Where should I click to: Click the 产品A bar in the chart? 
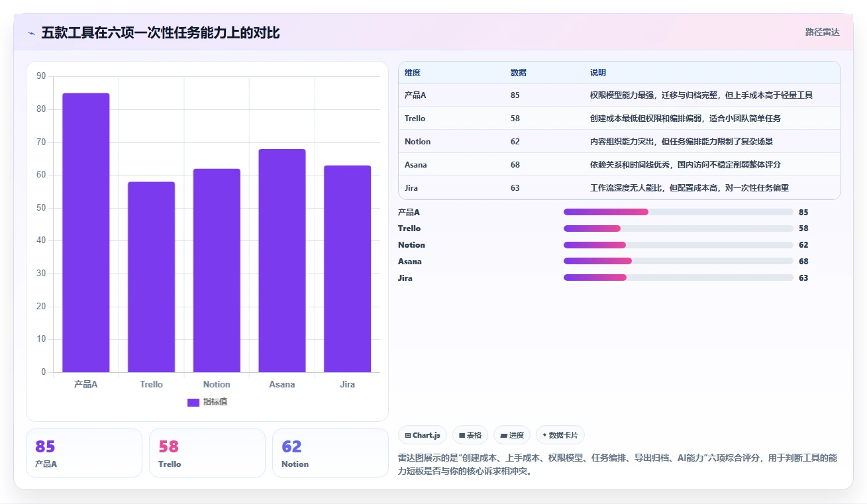(x=86, y=232)
